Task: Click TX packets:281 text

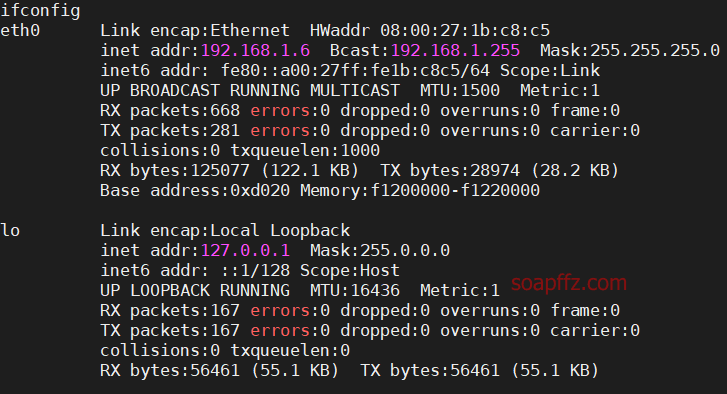Action: click(170, 131)
